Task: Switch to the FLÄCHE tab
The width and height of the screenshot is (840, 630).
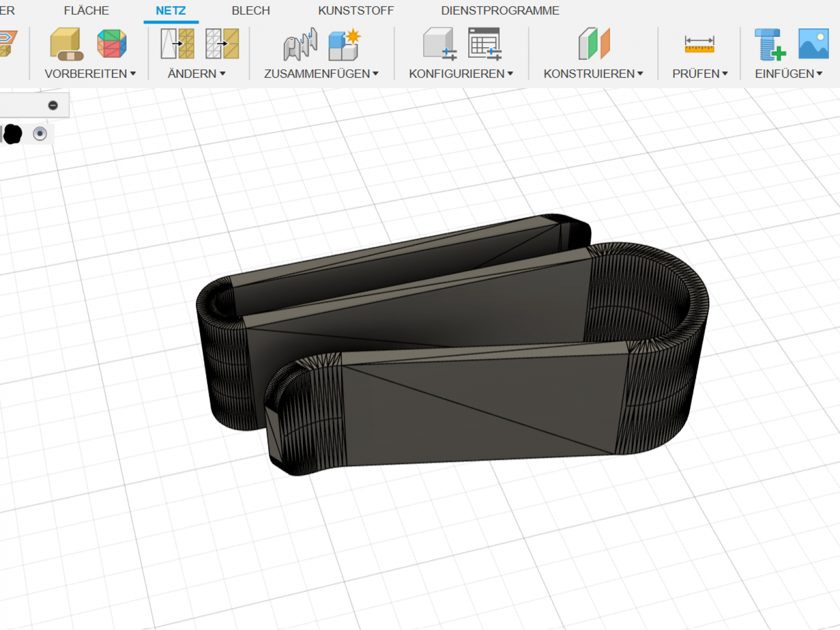Action: pyautogui.click(x=86, y=10)
